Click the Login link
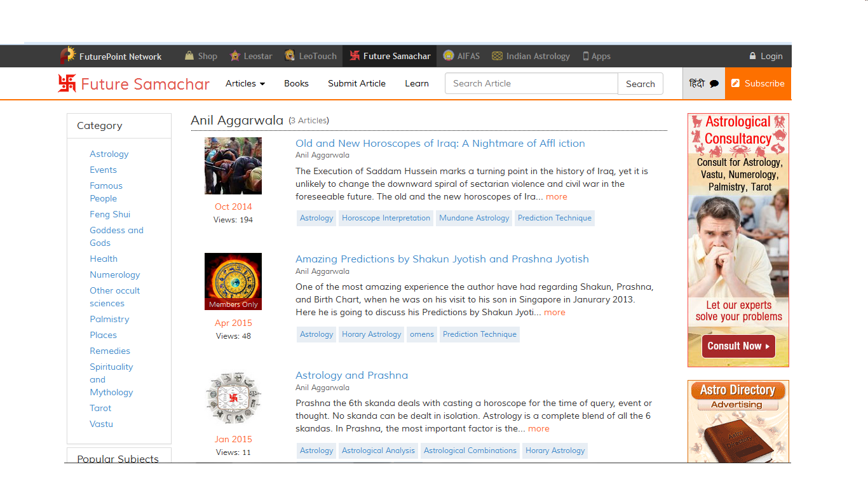The image size is (868, 488). pyautogui.click(x=766, y=56)
